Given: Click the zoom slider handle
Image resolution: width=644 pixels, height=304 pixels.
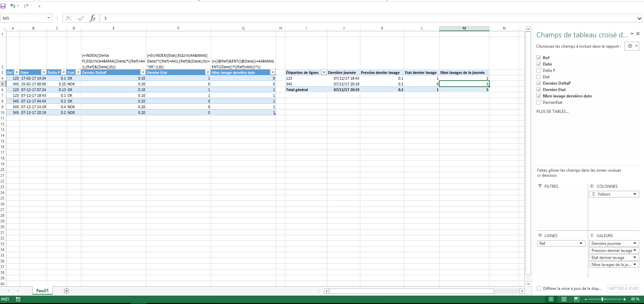Looking at the screenshot, I should coord(602,299).
